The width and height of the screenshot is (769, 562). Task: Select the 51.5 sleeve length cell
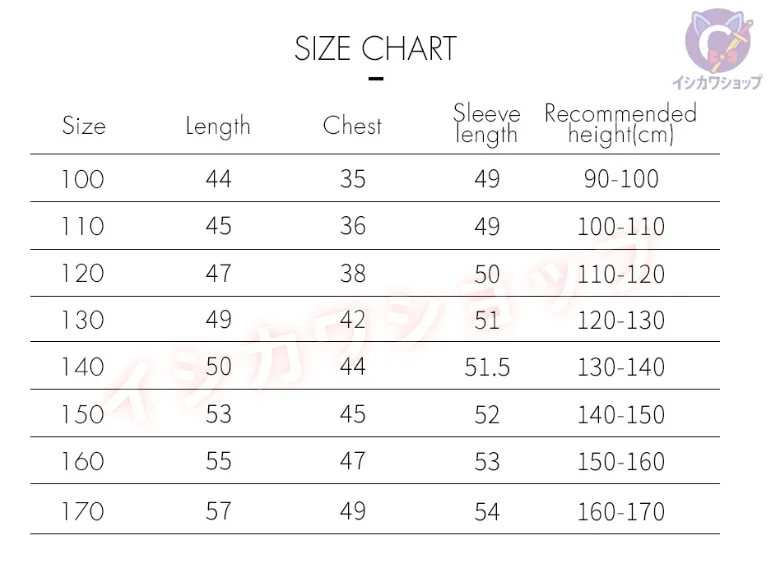[487, 367]
